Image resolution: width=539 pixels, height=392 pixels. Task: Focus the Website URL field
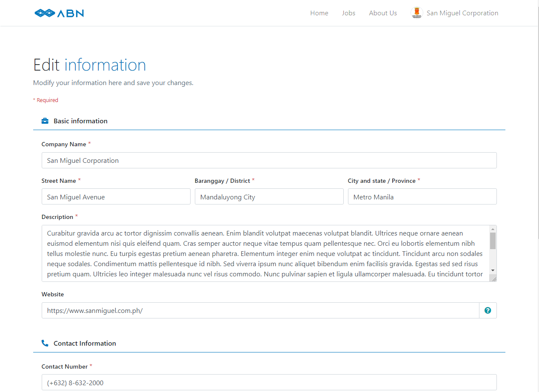pyautogui.click(x=260, y=310)
